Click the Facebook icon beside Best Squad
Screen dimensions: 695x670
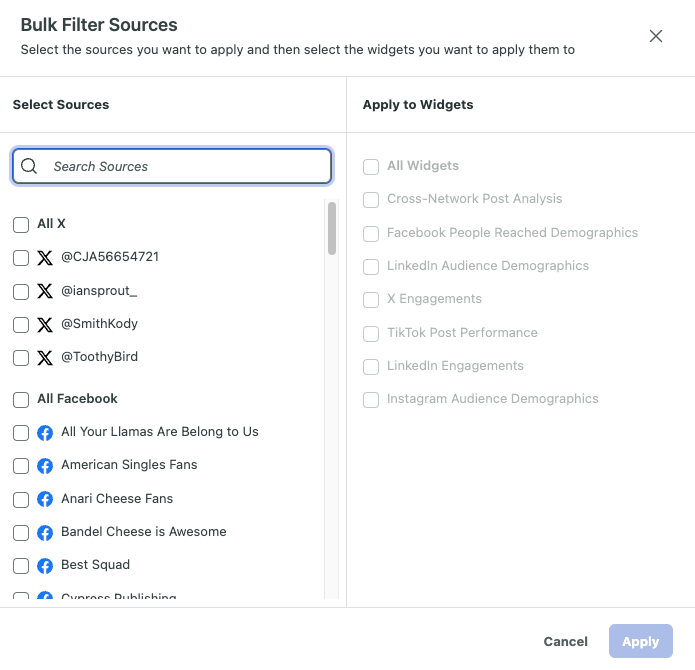pos(45,566)
